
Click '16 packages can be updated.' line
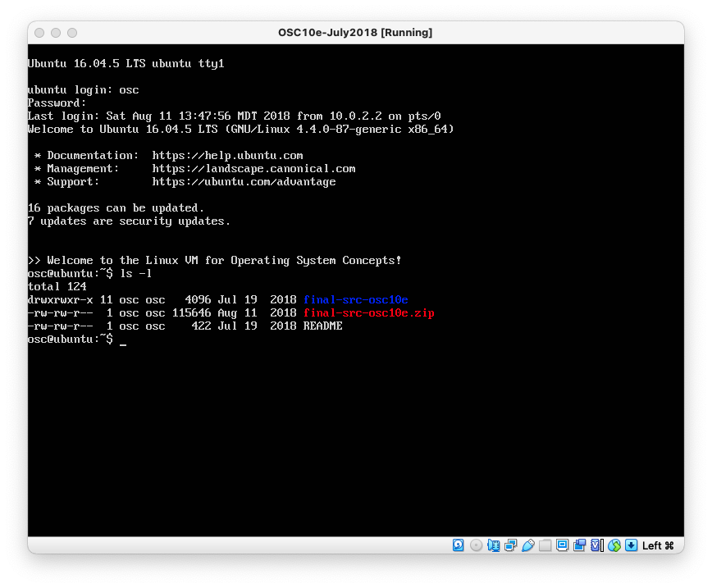(116, 208)
